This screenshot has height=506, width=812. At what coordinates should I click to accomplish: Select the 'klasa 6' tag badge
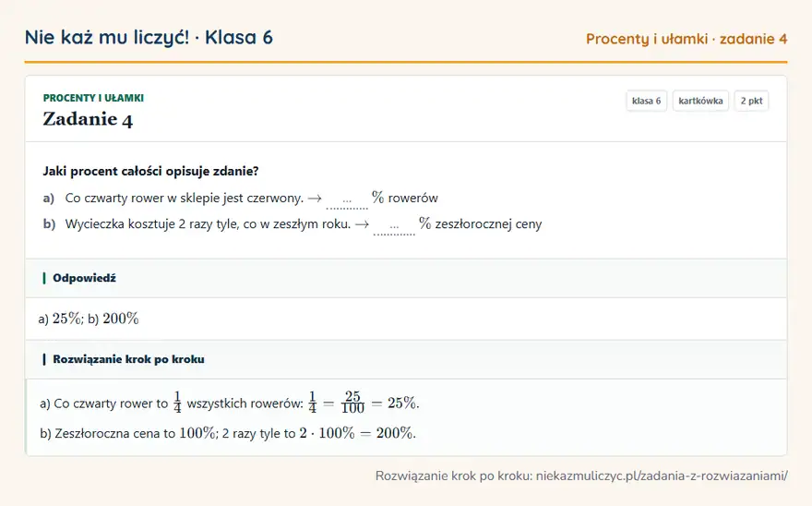(646, 101)
